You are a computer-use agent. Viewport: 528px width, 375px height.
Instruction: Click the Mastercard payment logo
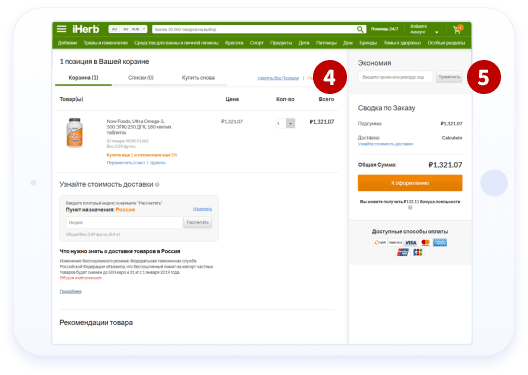coord(425,243)
